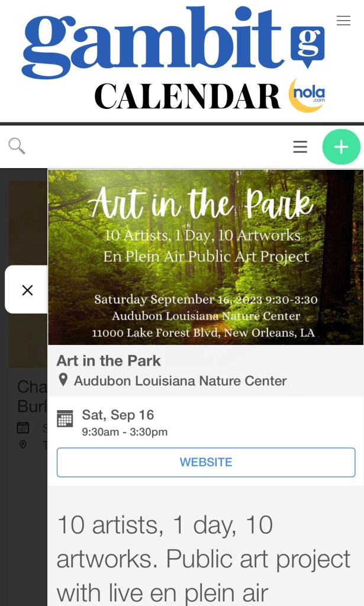Click the event description starting '10 artists'
This screenshot has height=606, width=364.
[203, 559]
